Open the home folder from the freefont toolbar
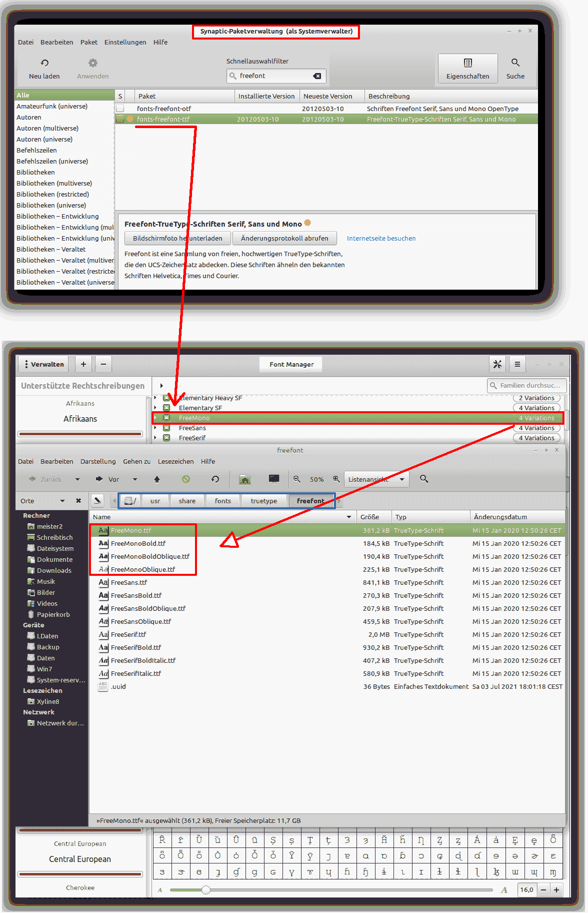 tap(245, 479)
